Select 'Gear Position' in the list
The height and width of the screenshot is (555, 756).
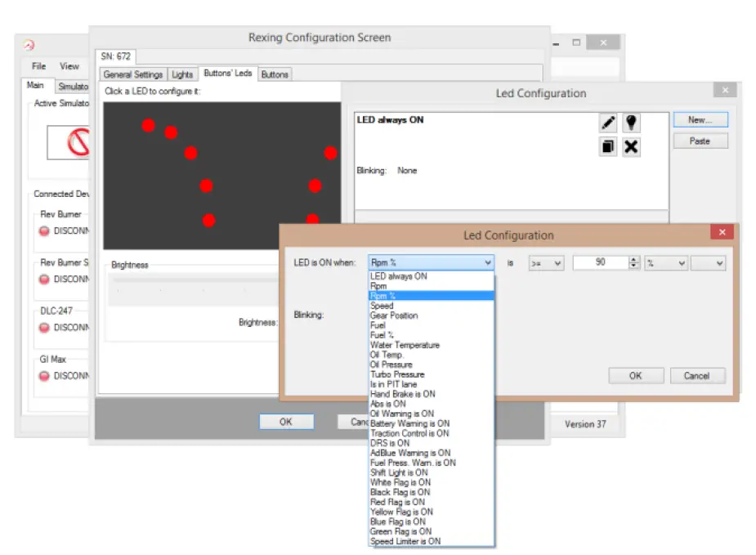coord(431,316)
